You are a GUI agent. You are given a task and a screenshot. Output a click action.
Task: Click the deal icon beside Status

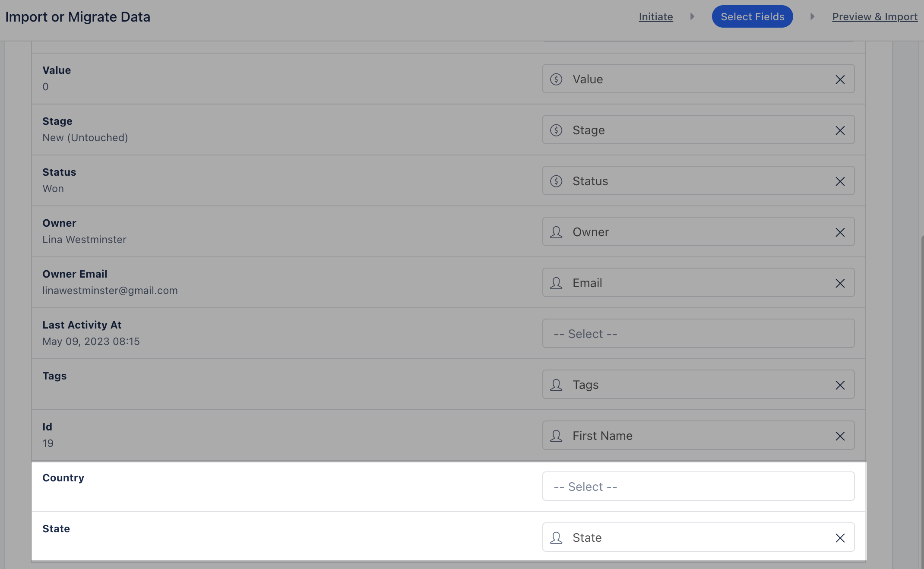tap(556, 181)
